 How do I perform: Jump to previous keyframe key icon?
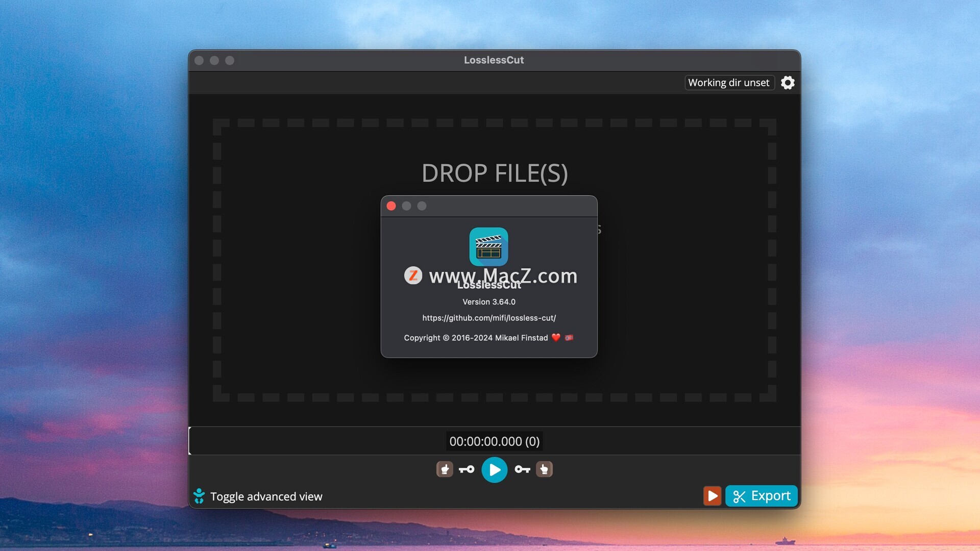pos(467,469)
